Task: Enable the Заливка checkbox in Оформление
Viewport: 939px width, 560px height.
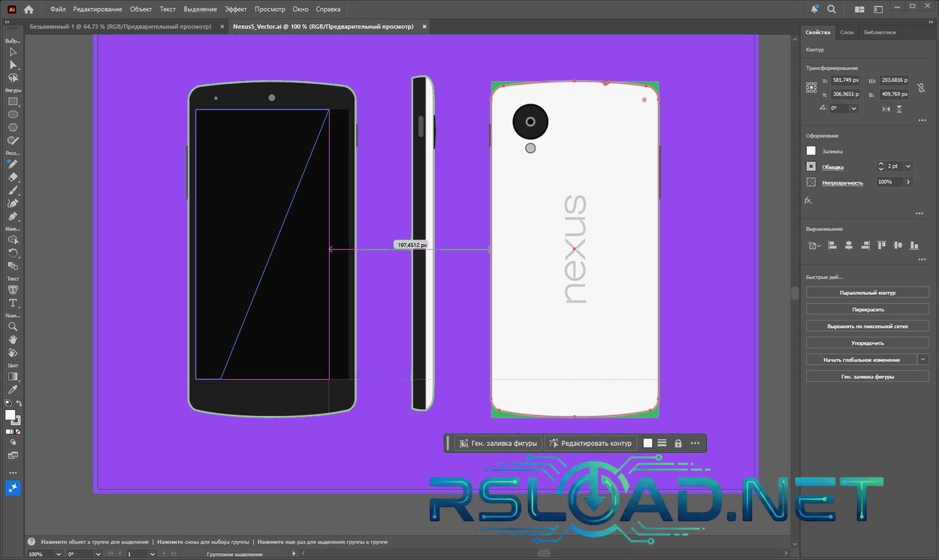Action: (811, 150)
